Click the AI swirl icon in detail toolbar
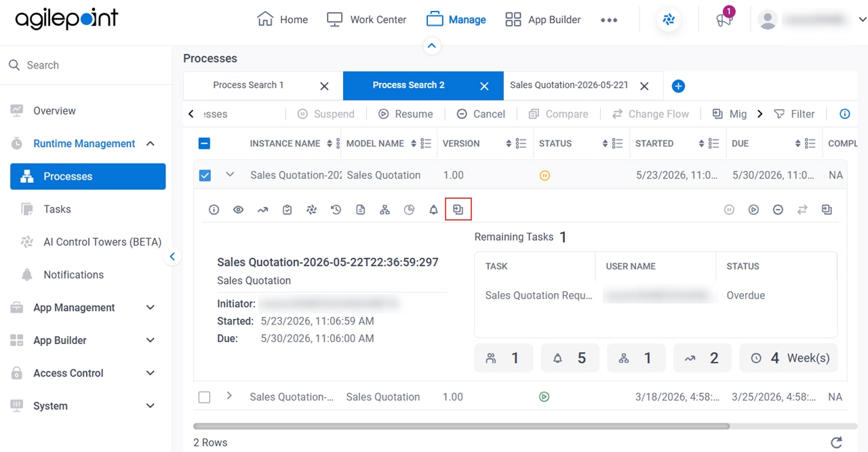Image resolution: width=868 pixels, height=452 pixels. [x=311, y=210]
